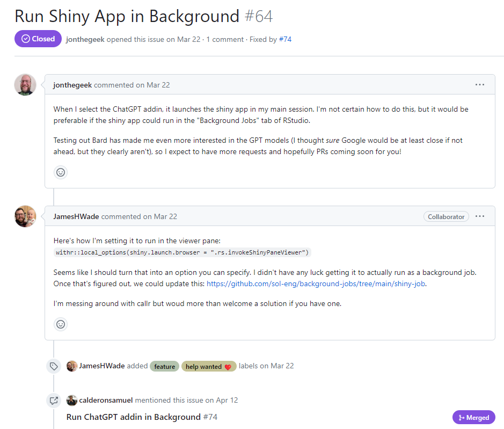Click the Closed status badge
Screen dimensions: 504x429
coord(38,39)
